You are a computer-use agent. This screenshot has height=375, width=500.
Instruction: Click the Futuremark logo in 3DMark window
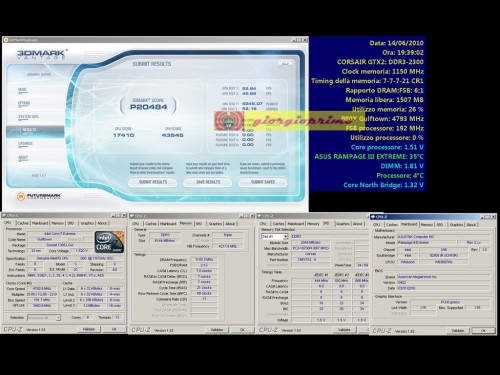[39, 196]
